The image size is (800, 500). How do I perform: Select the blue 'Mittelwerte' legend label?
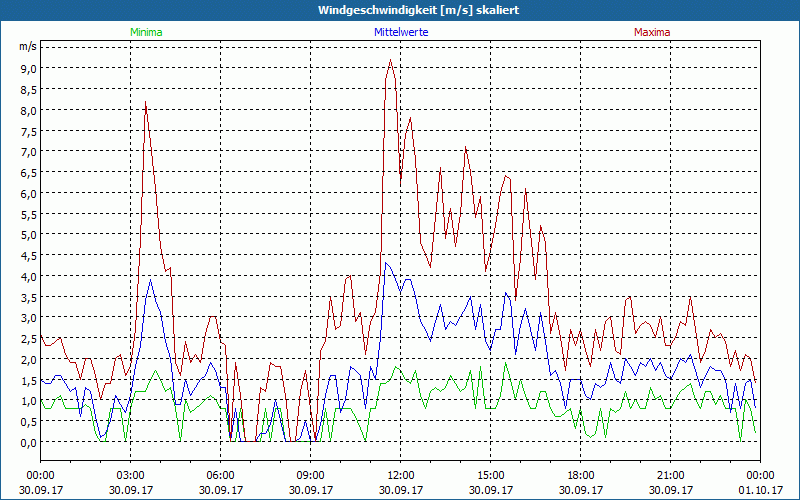coord(401,32)
